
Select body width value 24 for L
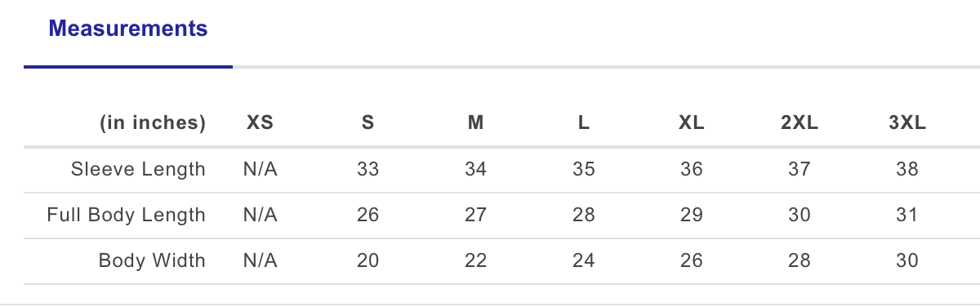click(584, 261)
